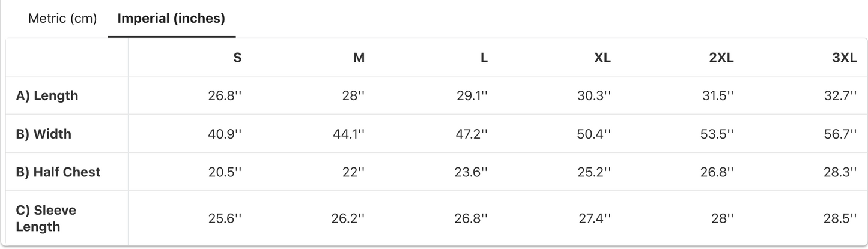Click the 26.8'' length value for S

225,96
